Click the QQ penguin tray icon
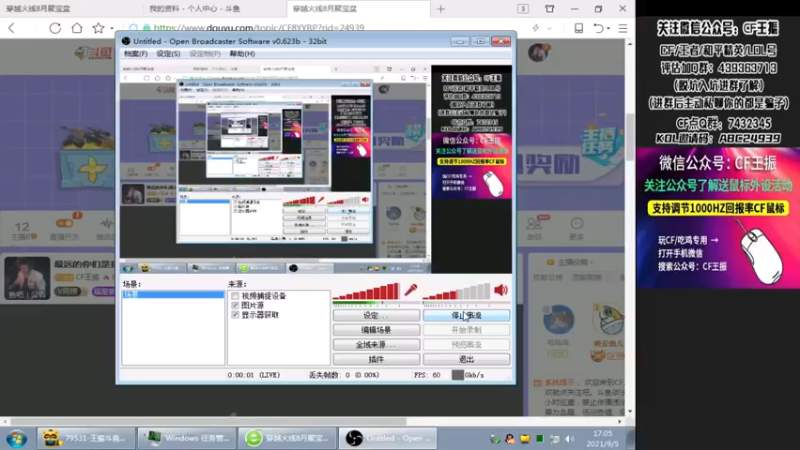 click(510, 439)
